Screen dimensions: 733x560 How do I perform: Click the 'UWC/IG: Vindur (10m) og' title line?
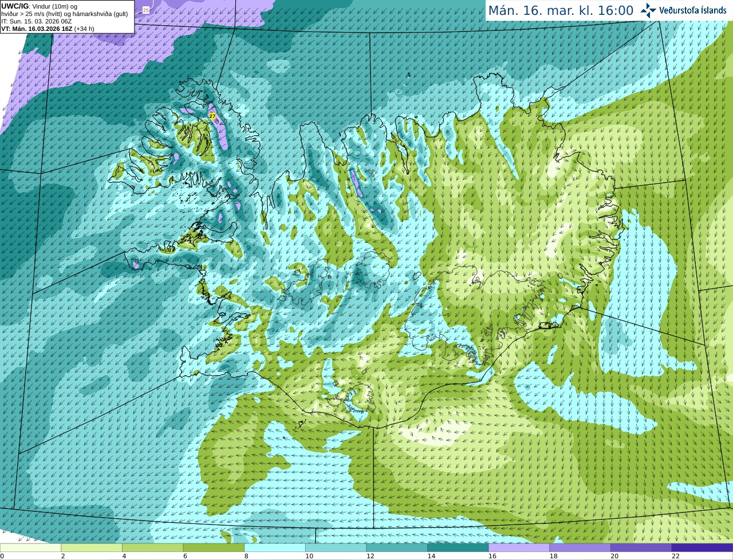point(39,6)
